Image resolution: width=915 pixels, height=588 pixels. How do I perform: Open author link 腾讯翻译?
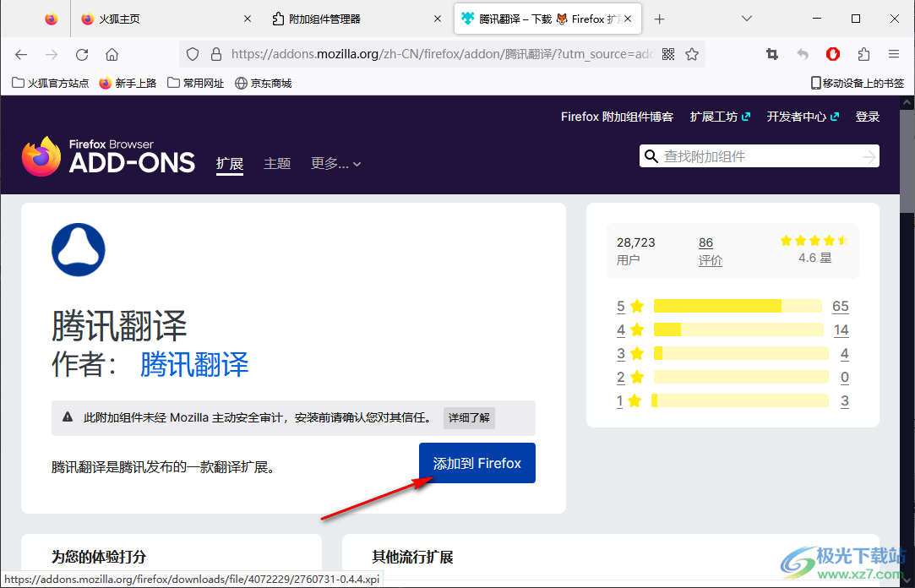click(194, 365)
